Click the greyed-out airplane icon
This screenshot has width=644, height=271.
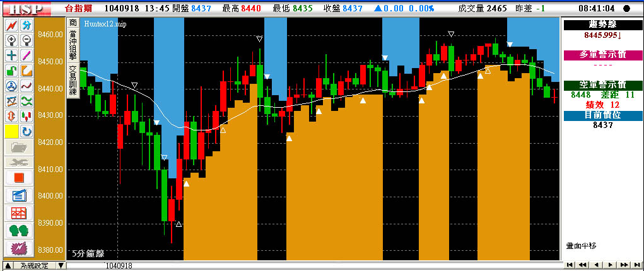[x=20, y=163]
